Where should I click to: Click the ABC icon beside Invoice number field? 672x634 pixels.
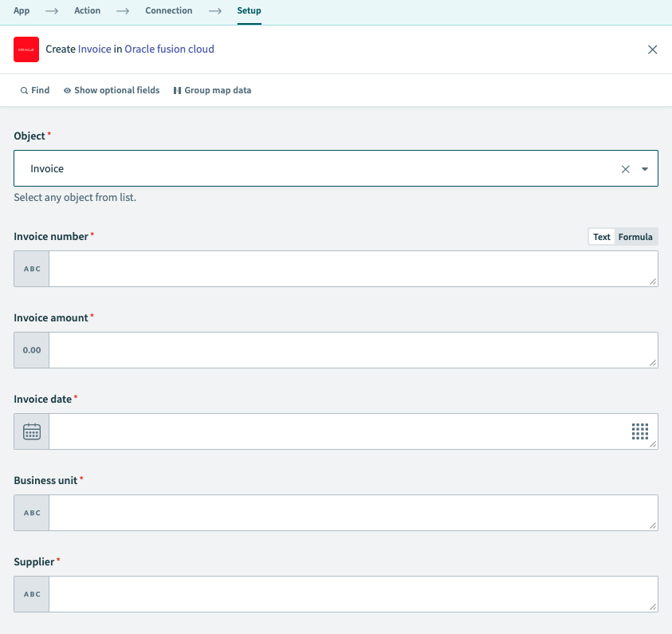click(x=31, y=269)
